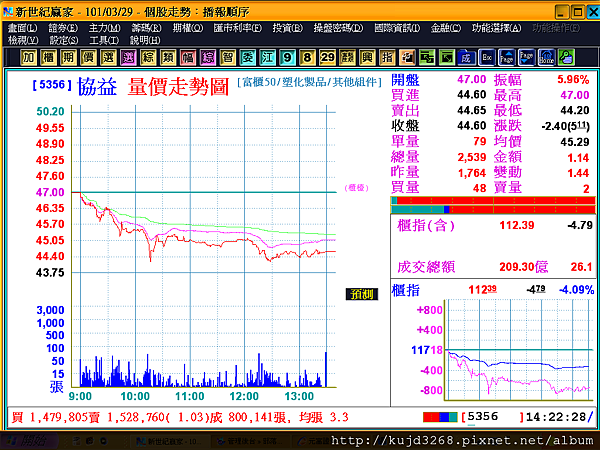
Task: Click the yellow 選 toolbar icon
Action: 108,58
